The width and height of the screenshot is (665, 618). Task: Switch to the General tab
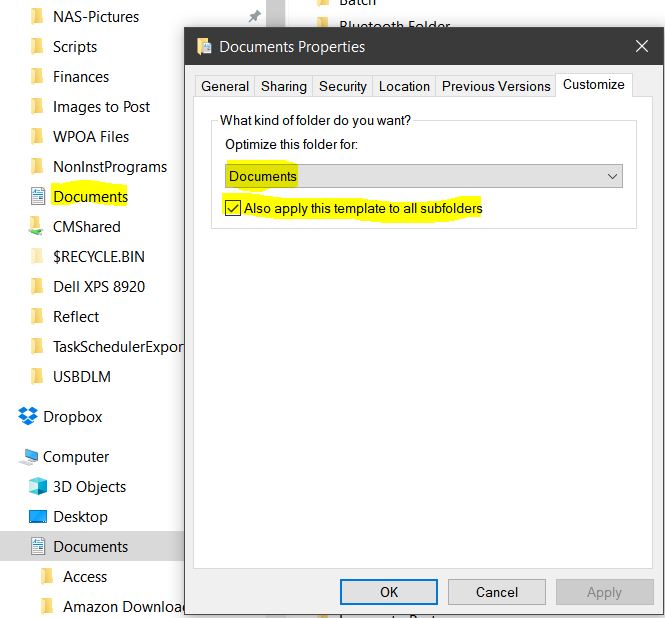[225, 86]
